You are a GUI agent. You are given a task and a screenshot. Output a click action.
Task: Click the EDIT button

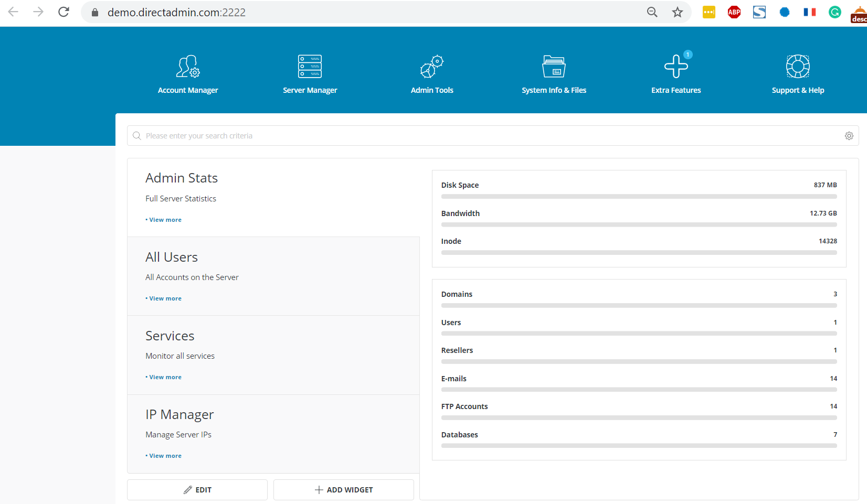click(x=197, y=490)
